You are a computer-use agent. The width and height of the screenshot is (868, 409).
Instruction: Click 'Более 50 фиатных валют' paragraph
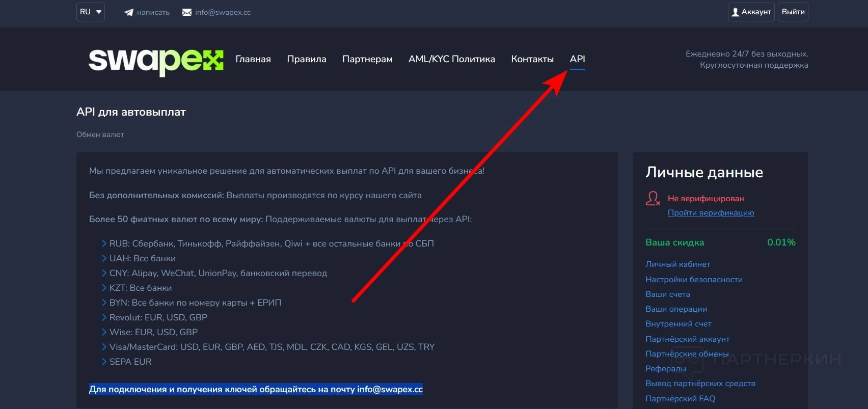(x=280, y=219)
